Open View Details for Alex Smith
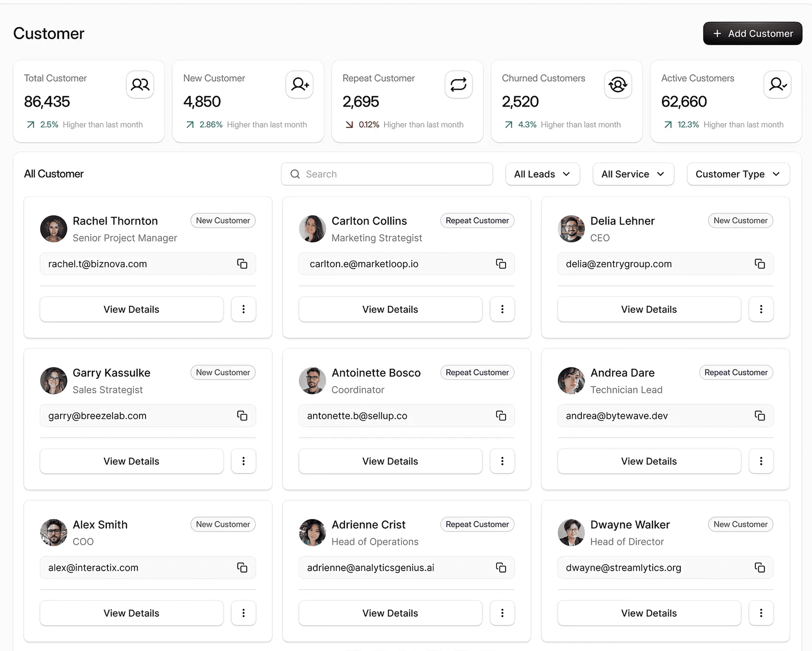Screen dimensions: 812x651 click(131, 613)
